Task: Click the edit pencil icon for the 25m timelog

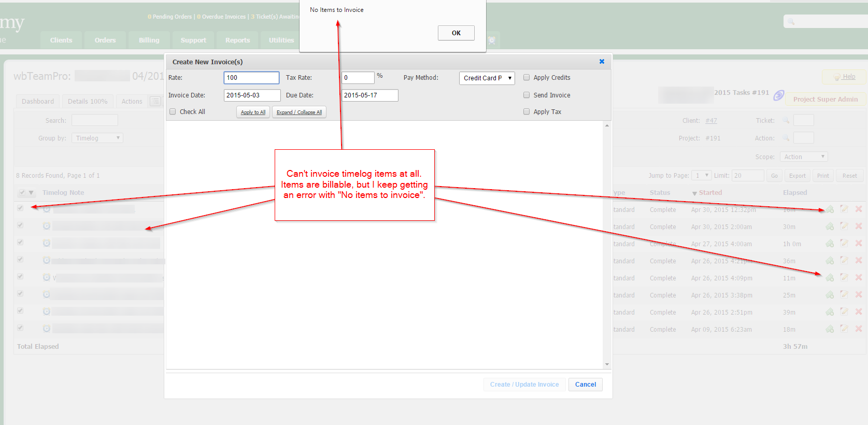Action: [x=844, y=295]
